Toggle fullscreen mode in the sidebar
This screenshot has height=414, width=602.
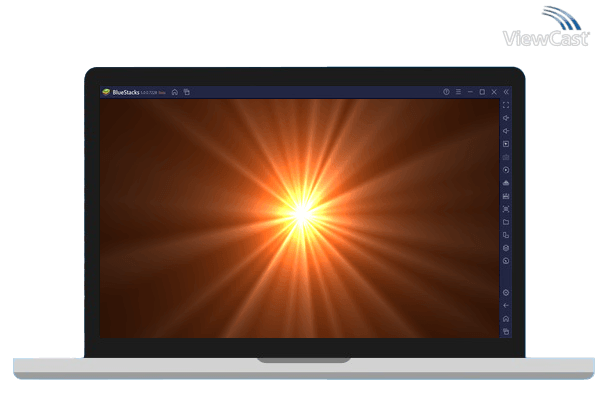tap(506, 105)
